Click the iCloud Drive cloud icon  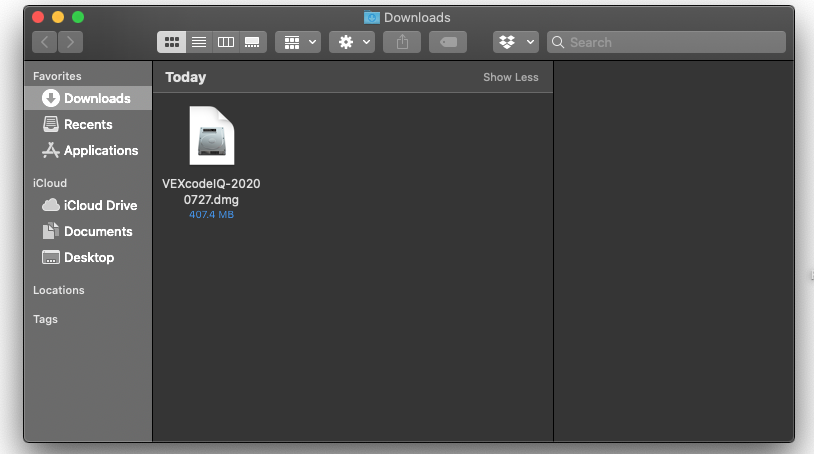[x=50, y=205]
